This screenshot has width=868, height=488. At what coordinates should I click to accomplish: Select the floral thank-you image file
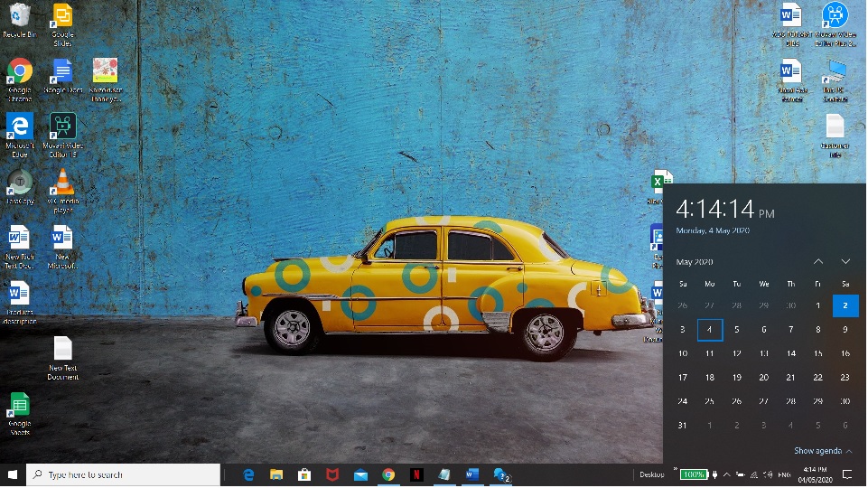pos(105,80)
